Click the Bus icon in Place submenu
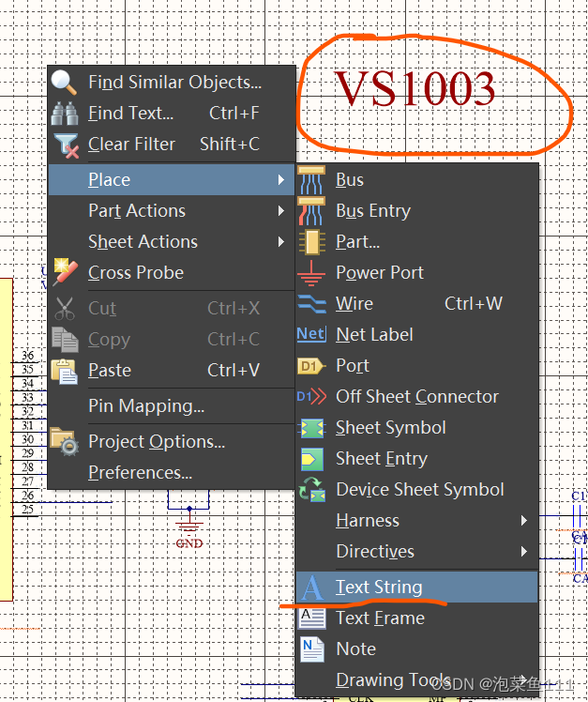The width and height of the screenshot is (588, 702). [311, 179]
